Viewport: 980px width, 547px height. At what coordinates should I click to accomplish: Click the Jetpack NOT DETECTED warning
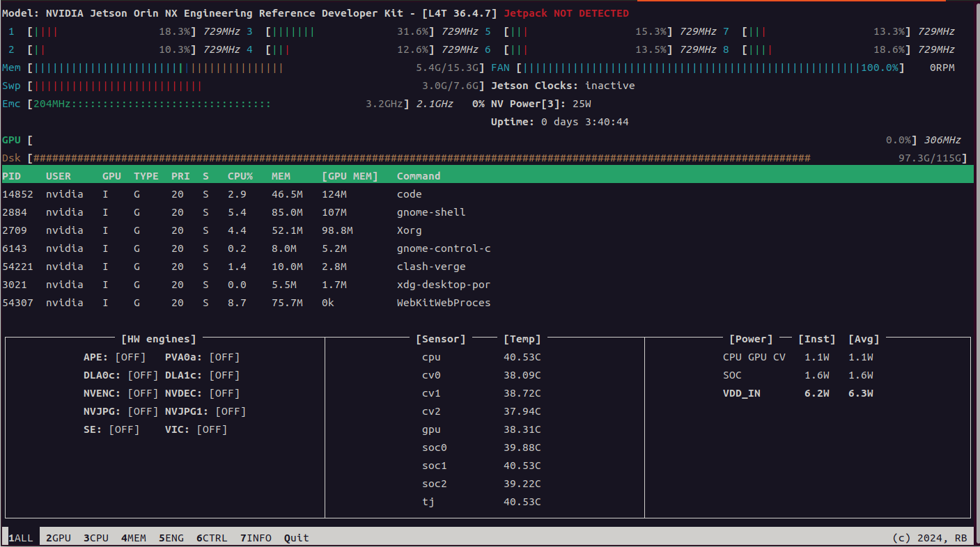(x=566, y=13)
